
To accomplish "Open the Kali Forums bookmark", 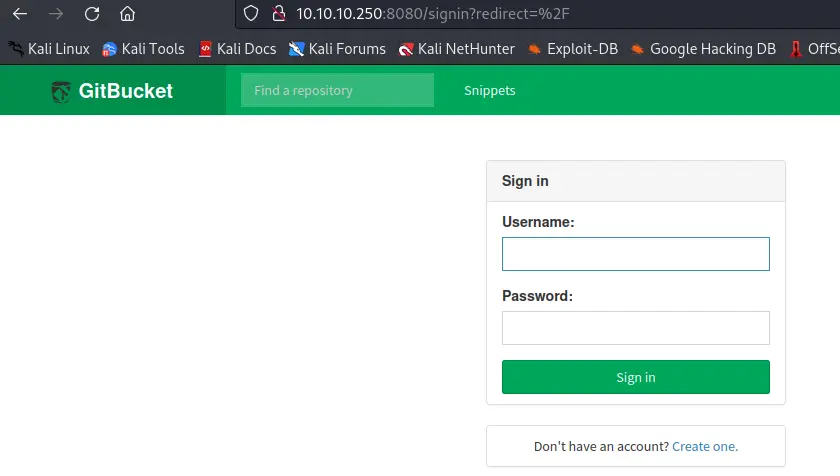I will click(337, 49).
